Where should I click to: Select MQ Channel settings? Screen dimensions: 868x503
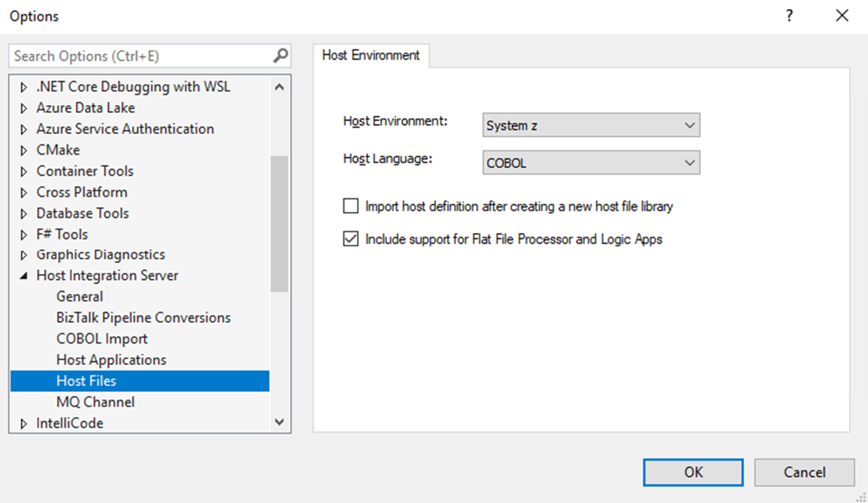click(96, 402)
